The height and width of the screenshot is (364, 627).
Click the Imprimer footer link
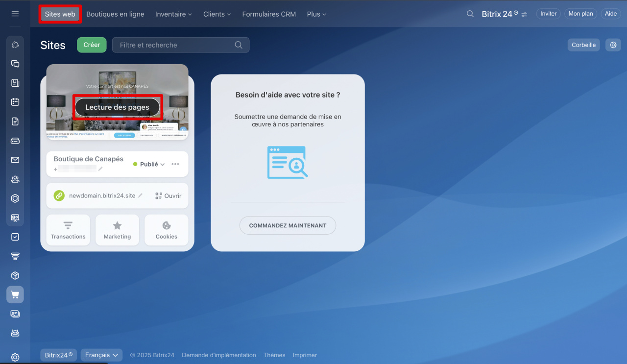tap(305, 355)
